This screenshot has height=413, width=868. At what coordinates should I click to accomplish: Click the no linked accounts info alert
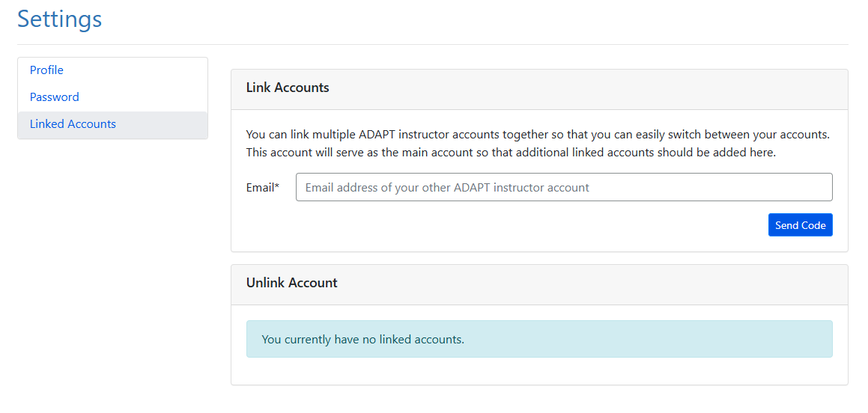coord(363,340)
